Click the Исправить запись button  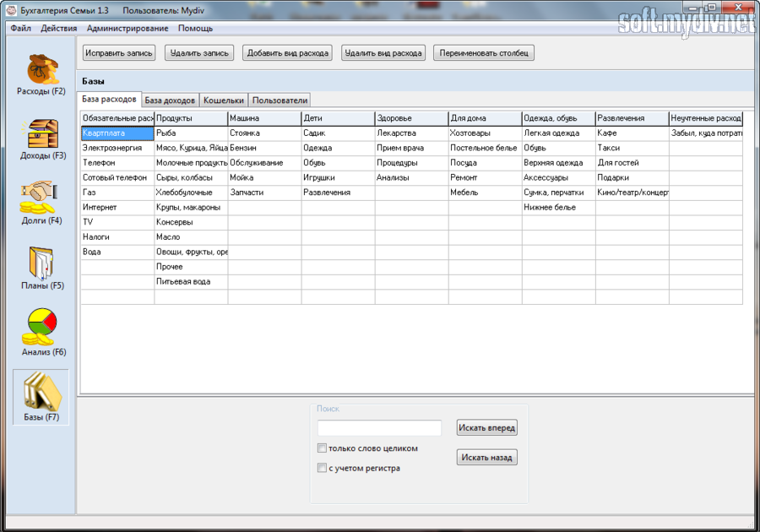[119, 53]
